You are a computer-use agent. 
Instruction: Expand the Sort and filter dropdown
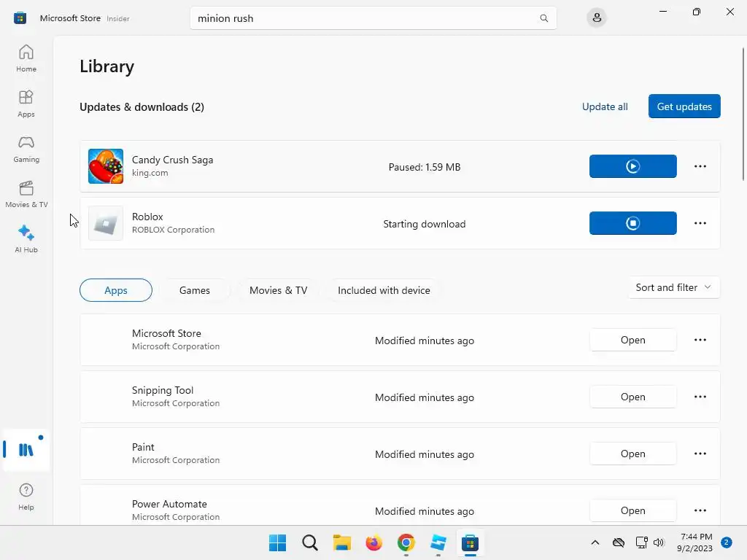(673, 287)
